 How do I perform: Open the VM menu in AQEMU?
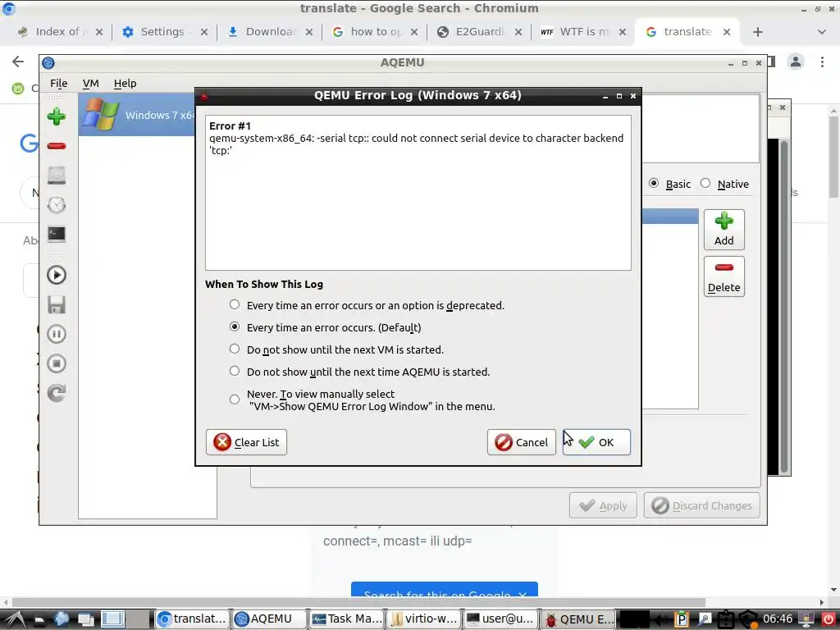90,83
